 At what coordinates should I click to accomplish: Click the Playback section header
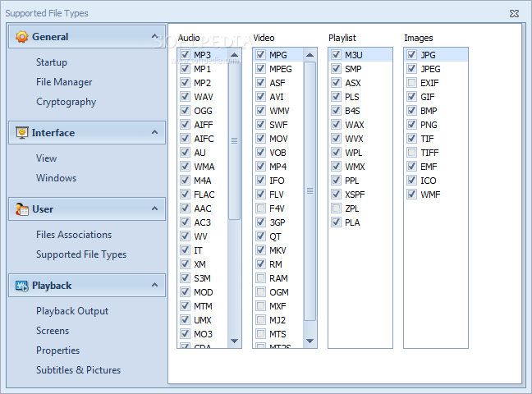(x=87, y=286)
